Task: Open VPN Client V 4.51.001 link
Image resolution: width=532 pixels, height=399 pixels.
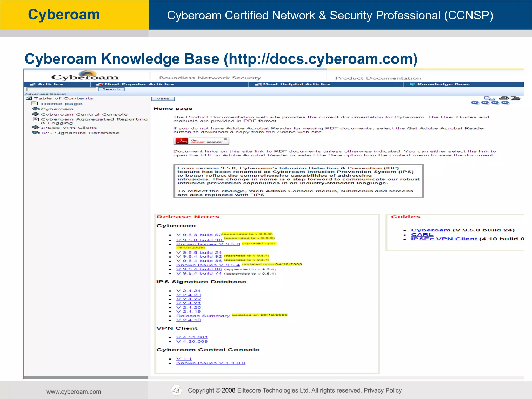Action: [x=192, y=337]
